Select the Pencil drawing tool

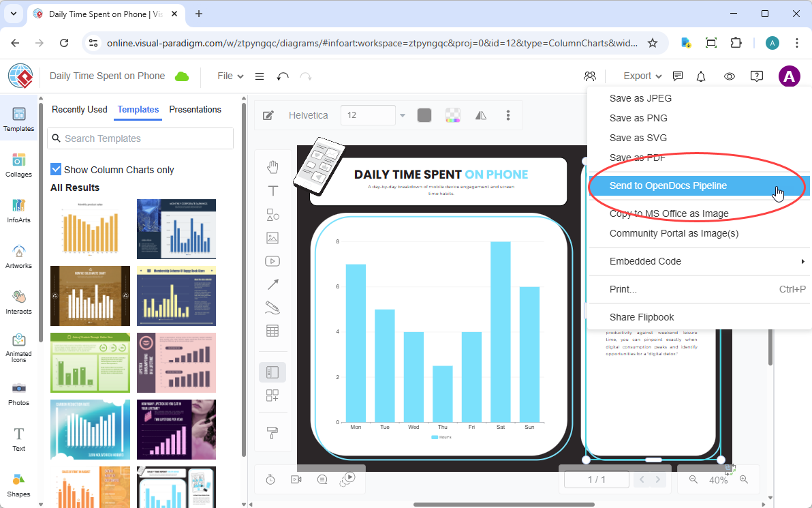point(272,307)
